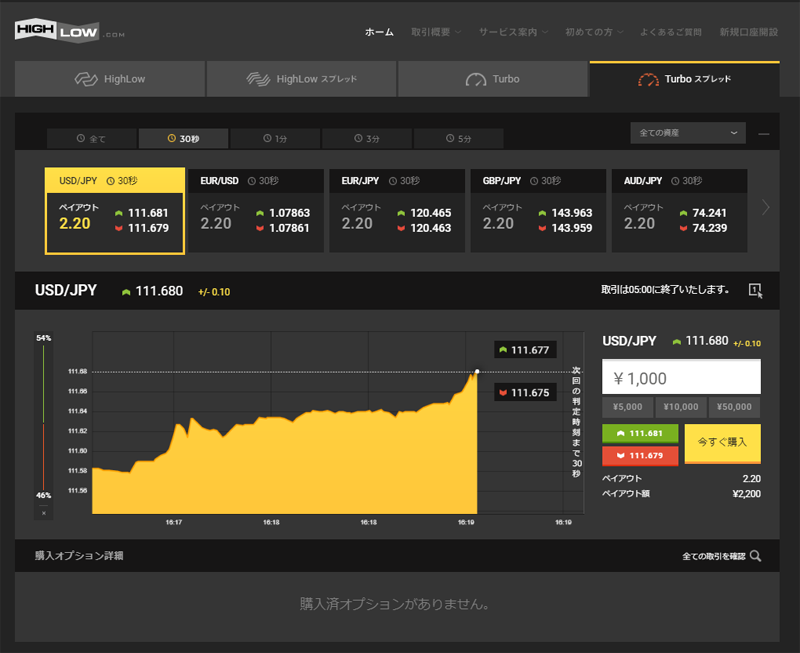Open the 新規口座開設 link

(748, 32)
